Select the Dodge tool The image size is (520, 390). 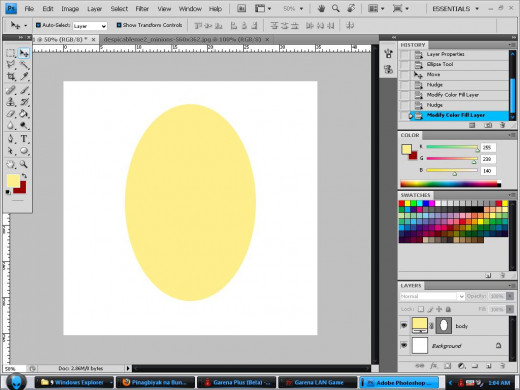(x=24, y=125)
